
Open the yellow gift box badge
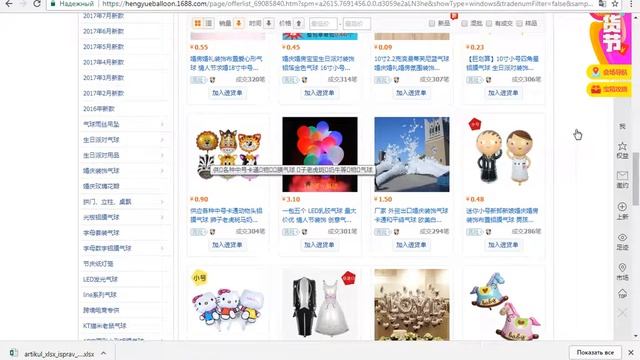(x=609, y=89)
